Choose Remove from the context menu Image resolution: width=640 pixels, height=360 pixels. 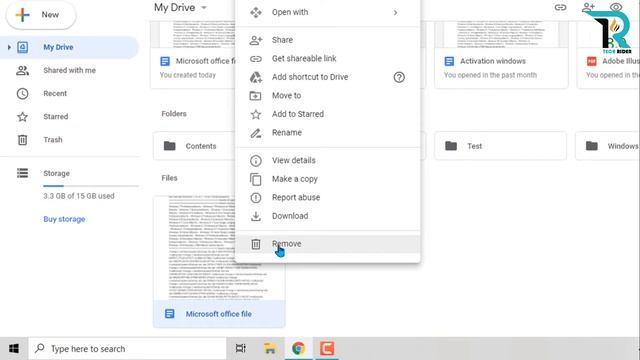click(x=328, y=244)
